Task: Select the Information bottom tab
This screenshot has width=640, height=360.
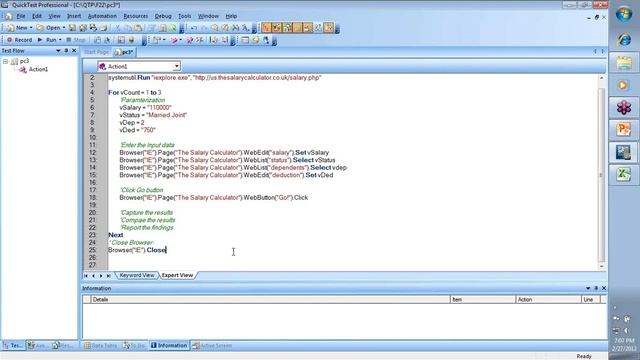Action: point(169,345)
